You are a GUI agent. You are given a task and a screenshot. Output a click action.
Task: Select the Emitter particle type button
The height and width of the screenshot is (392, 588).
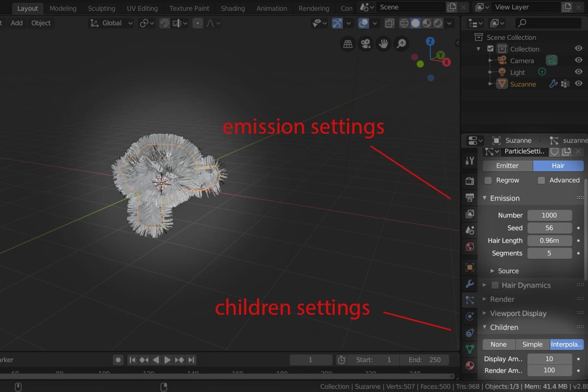coord(508,166)
